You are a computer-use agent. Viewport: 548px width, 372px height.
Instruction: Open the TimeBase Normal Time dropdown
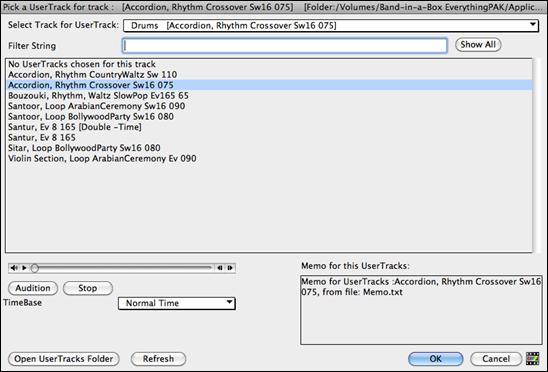tap(177, 303)
